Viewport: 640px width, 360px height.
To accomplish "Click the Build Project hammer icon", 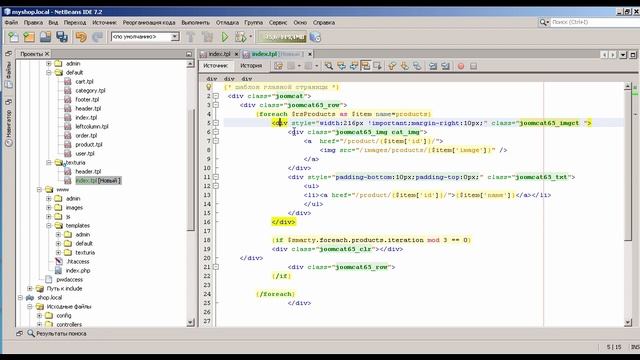I will pyautogui.click(x=191, y=37).
